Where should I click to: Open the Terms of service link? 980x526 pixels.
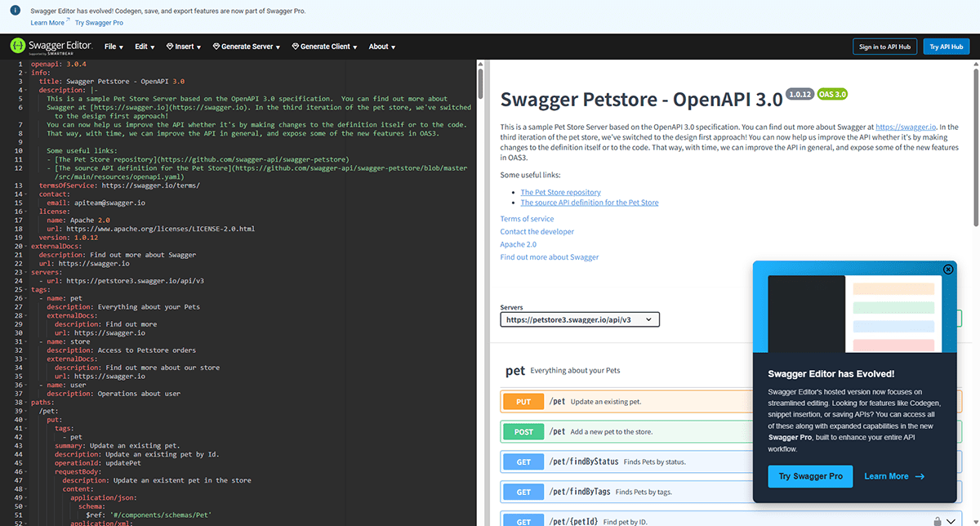point(527,218)
